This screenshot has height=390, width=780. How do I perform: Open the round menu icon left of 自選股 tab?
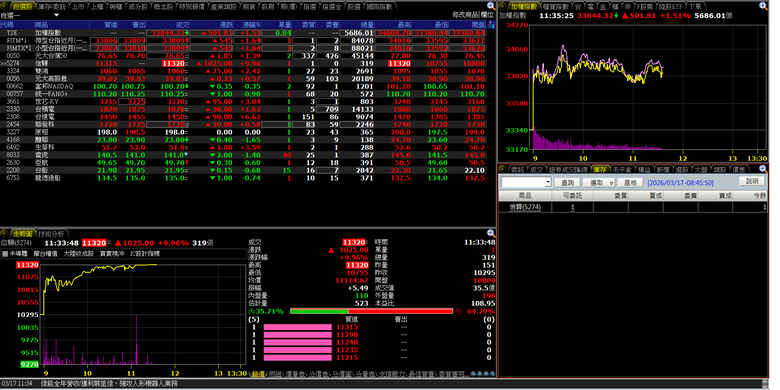4,6
